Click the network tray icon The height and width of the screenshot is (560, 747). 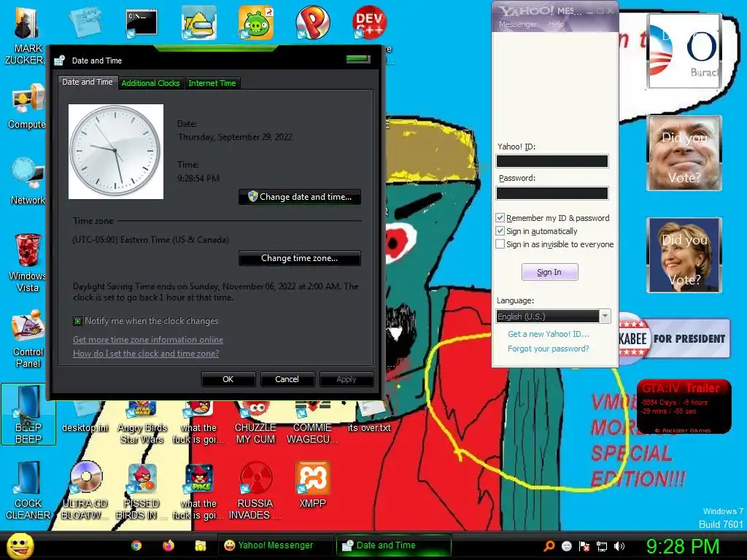[602, 546]
